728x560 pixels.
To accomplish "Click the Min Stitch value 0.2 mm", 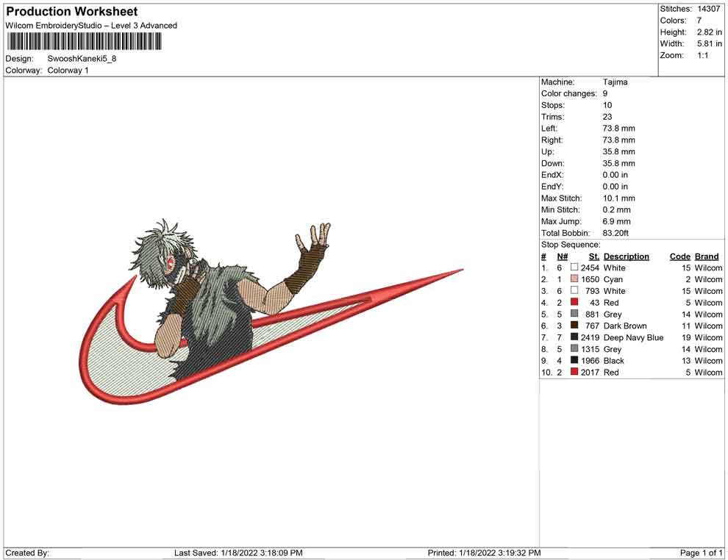I will 616,209.
